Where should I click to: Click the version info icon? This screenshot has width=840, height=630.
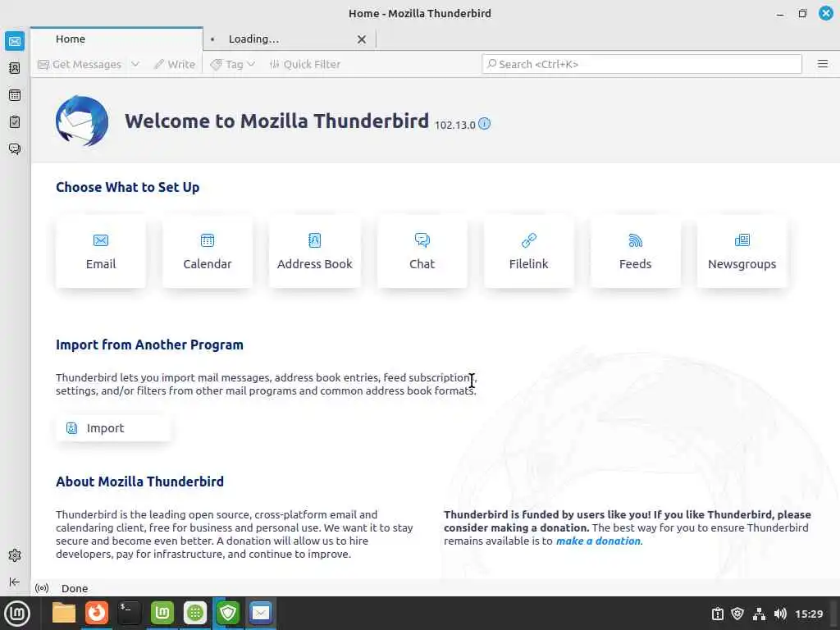[484, 124]
